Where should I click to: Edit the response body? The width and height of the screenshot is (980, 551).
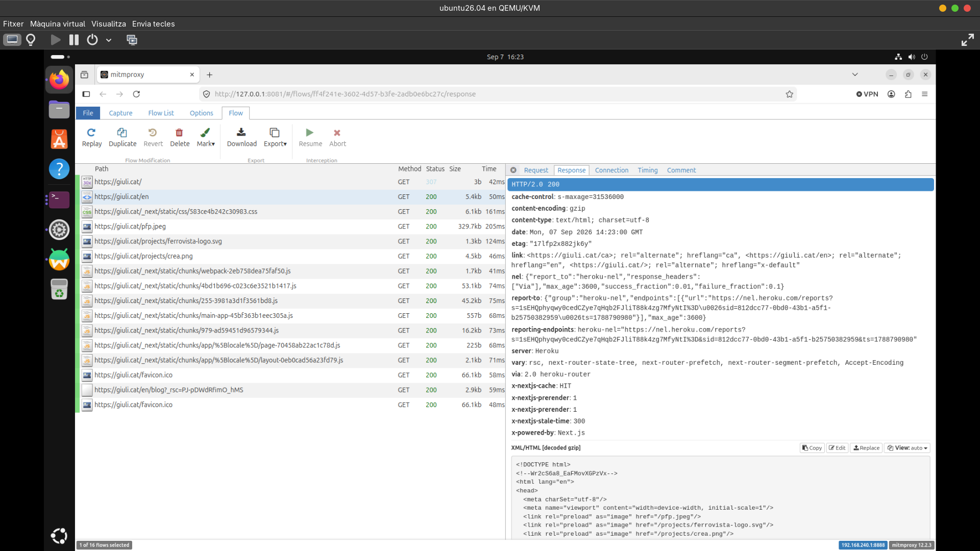tap(837, 448)
